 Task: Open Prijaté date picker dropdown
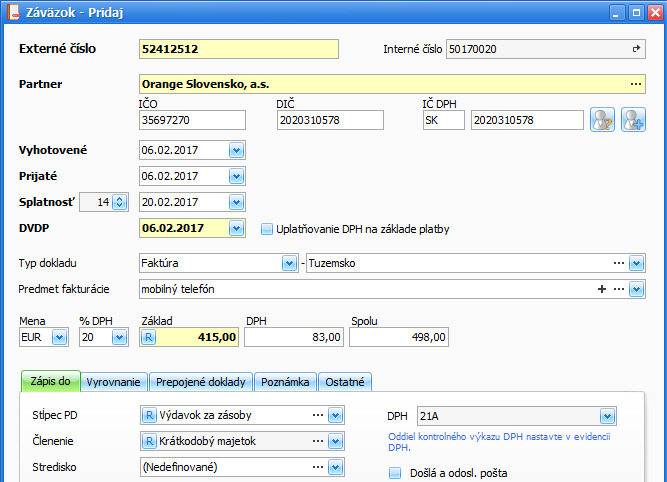pos(236,176)
